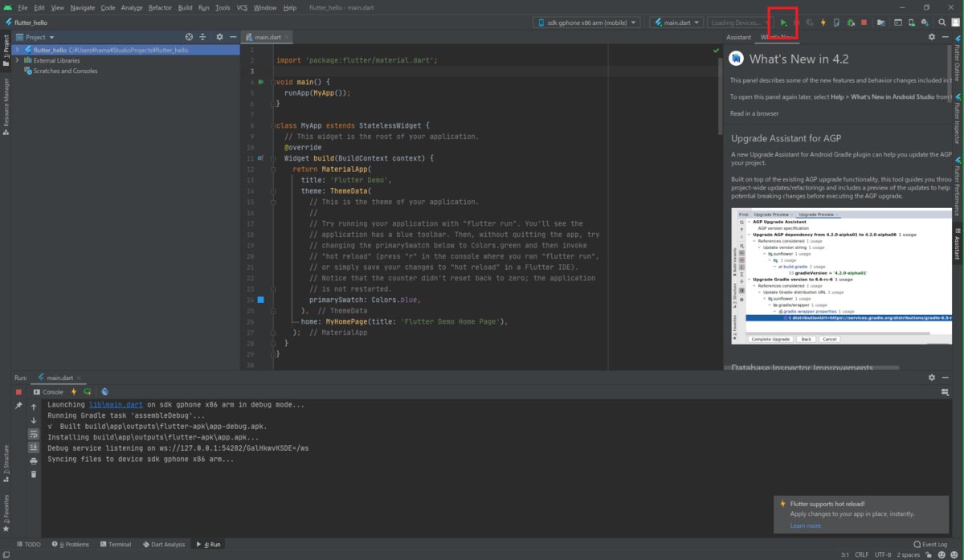Click the AGP Upgrade Assistant preview image
The image size is (964, 560).
[841, 276]
